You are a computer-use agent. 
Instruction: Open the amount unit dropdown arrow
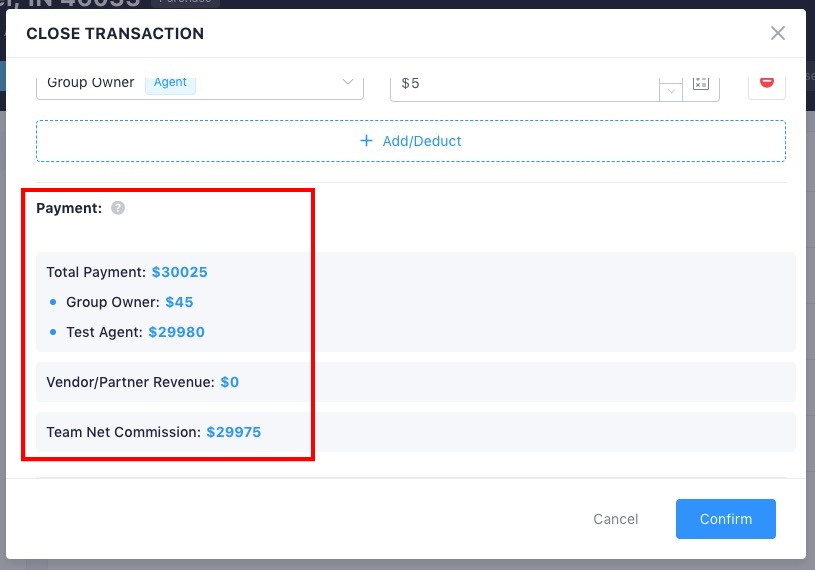pos(671,90)
